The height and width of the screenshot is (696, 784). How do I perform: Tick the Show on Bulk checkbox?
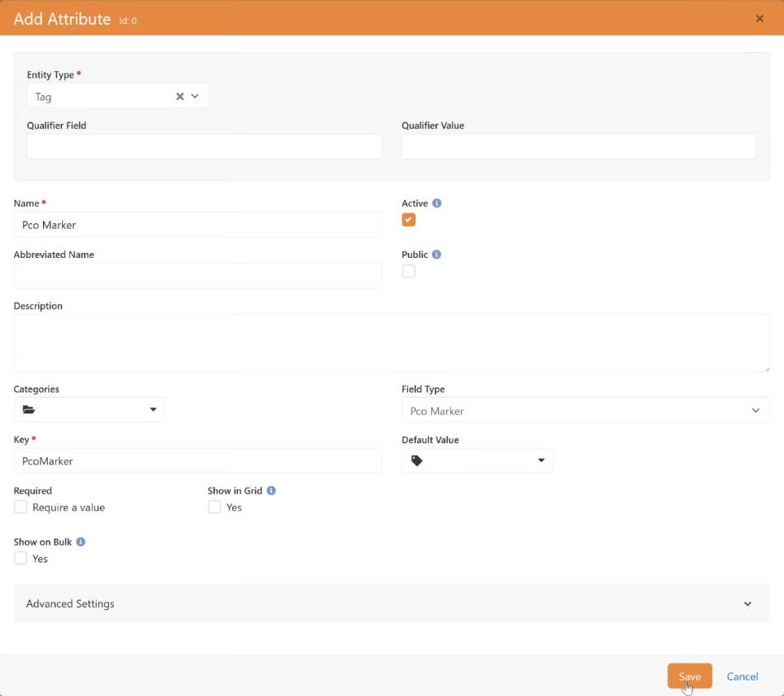point(21,559)
